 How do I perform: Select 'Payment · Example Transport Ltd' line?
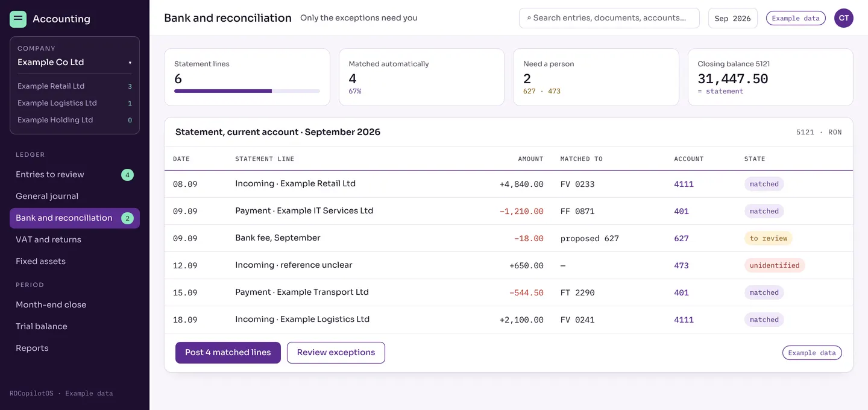pyautogui.click(x=302, y=292)
